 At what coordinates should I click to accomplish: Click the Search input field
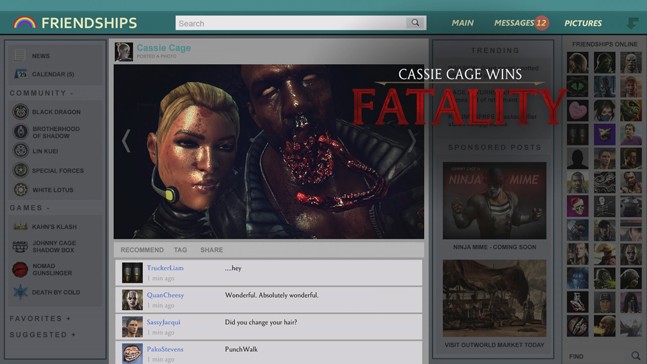pos(291,23)
